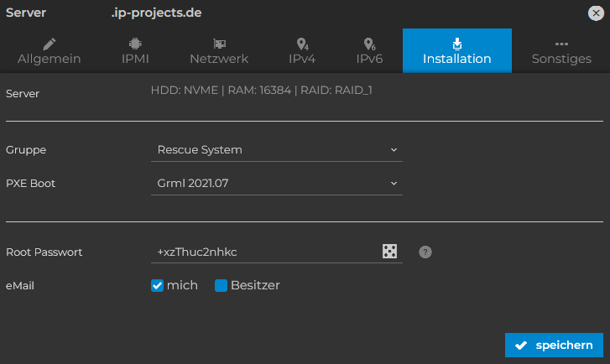The width and height of the screenshot is (610, 364).
Task: Click the three-dots icon above Sonstiges
Action: [561, 44]
